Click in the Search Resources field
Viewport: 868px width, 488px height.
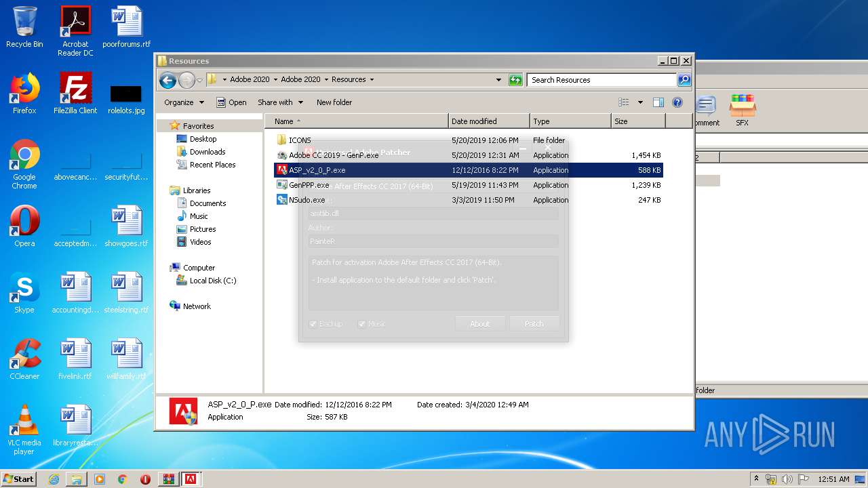click(x=601, y=80)
